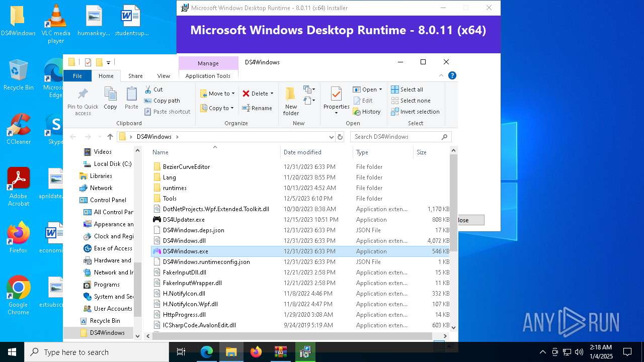Click the Windows Start button

12,352
